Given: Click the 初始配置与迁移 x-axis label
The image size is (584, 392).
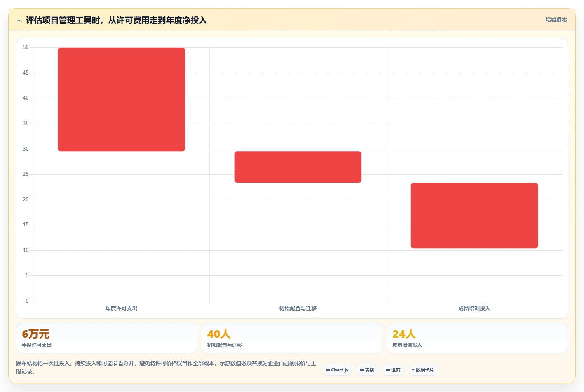Looking at the screenshot, I should pyautogui.click(x=298, y=308).
